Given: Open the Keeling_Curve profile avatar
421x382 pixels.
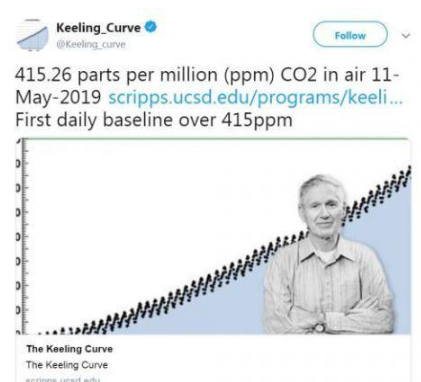Looking at the screenshot, I should (x=33, y=35).
